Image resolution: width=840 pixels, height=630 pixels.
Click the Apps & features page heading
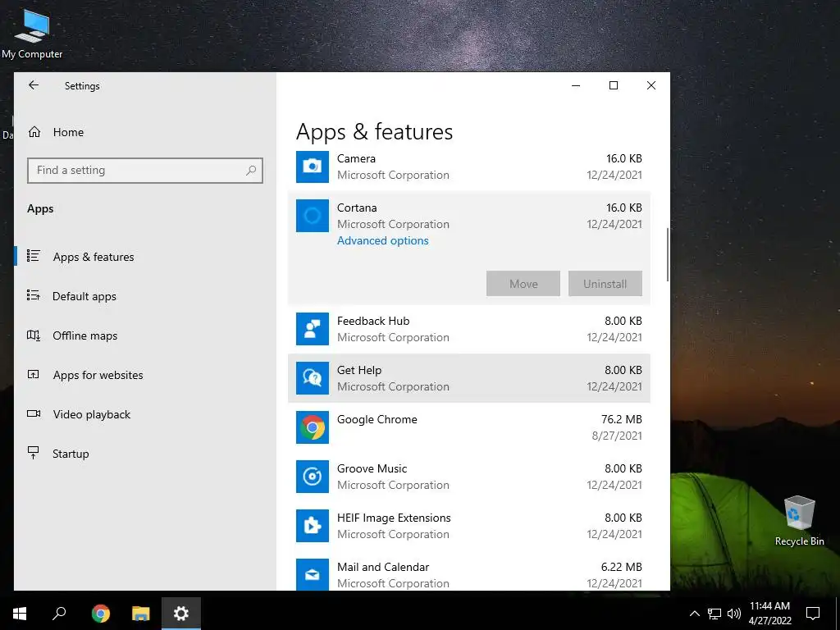(374, 132)
